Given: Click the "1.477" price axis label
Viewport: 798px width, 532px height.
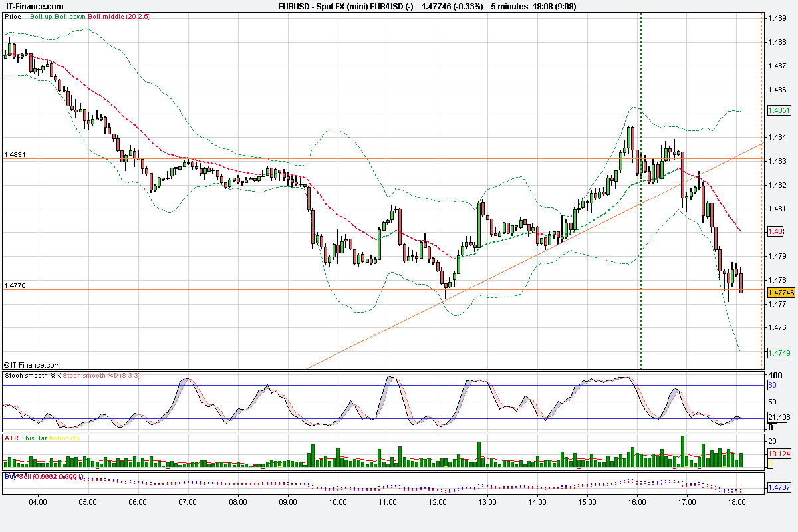Looking at the screenshot, I should click(778, 304).
